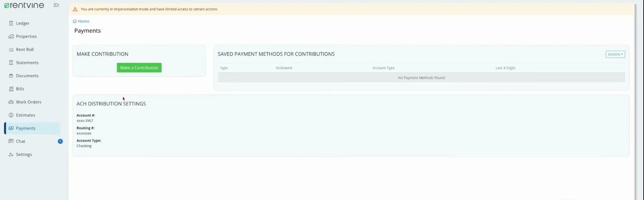Click the Estimates dollar icon
This screenshot has height=200, width=644.
click(11, 115)
